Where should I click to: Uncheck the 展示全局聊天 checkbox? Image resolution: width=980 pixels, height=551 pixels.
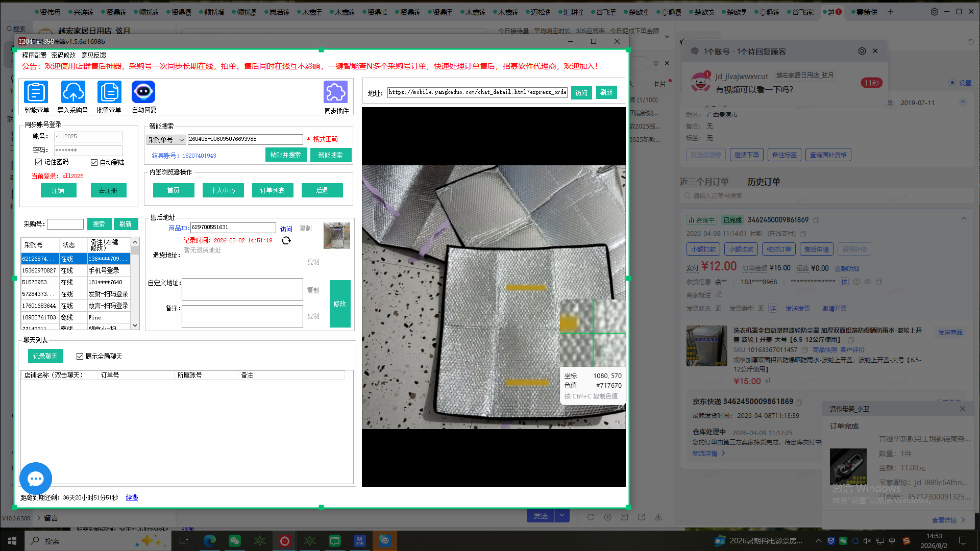click(80, 356)
